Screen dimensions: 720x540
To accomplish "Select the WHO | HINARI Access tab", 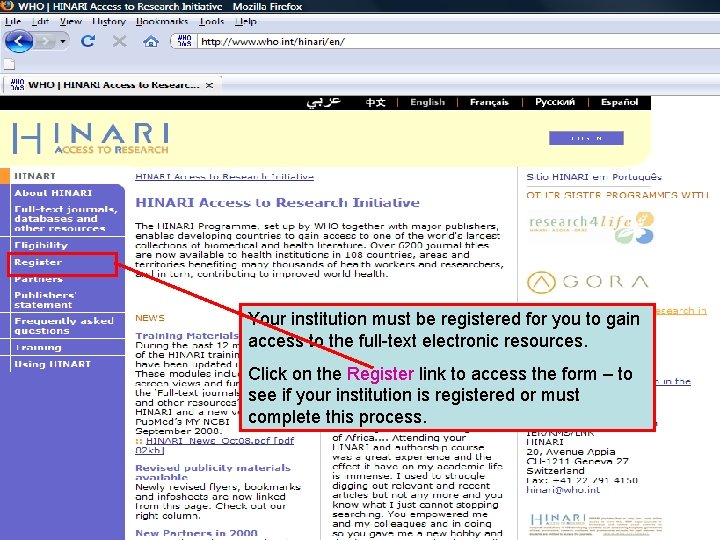I will point(112,85).
